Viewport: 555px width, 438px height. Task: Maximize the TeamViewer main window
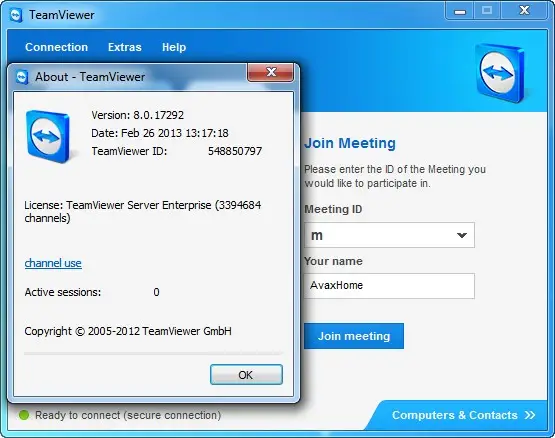487,11
